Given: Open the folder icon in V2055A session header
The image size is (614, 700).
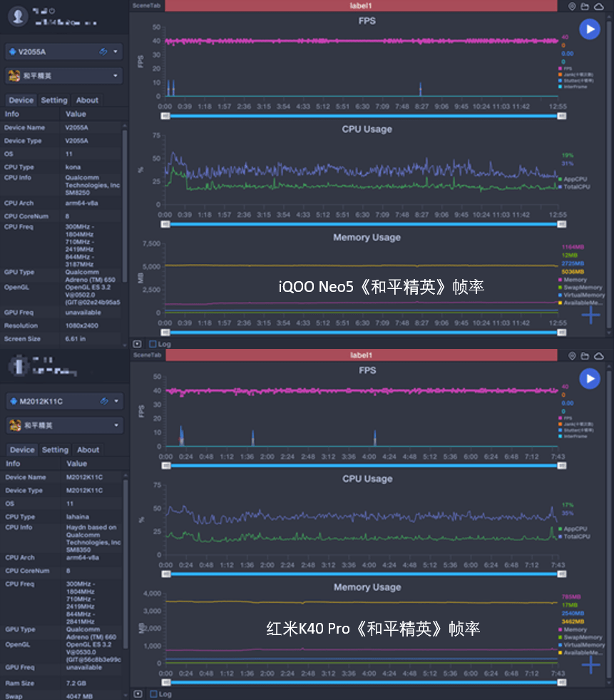Looking at the screenshot, I should coord(585,6).
